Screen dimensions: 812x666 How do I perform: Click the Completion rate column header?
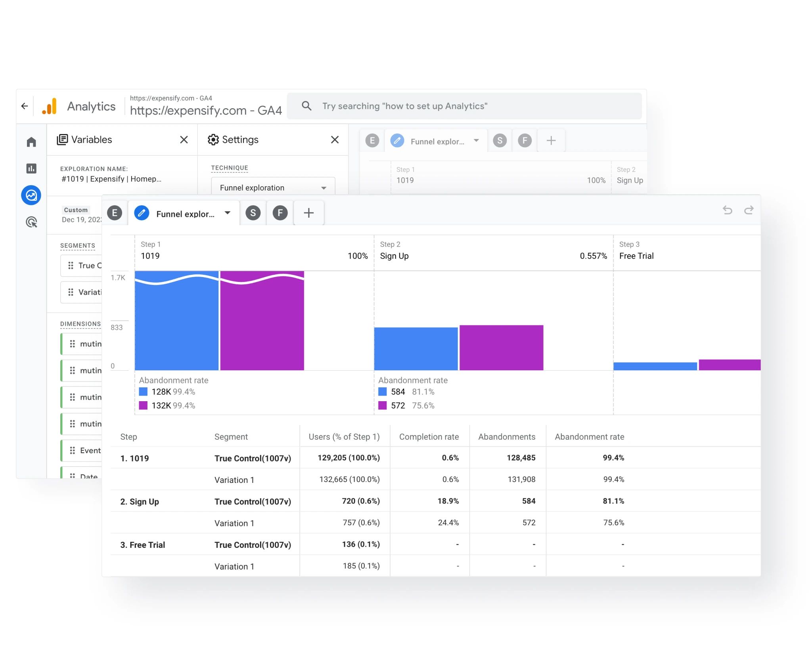429,436
